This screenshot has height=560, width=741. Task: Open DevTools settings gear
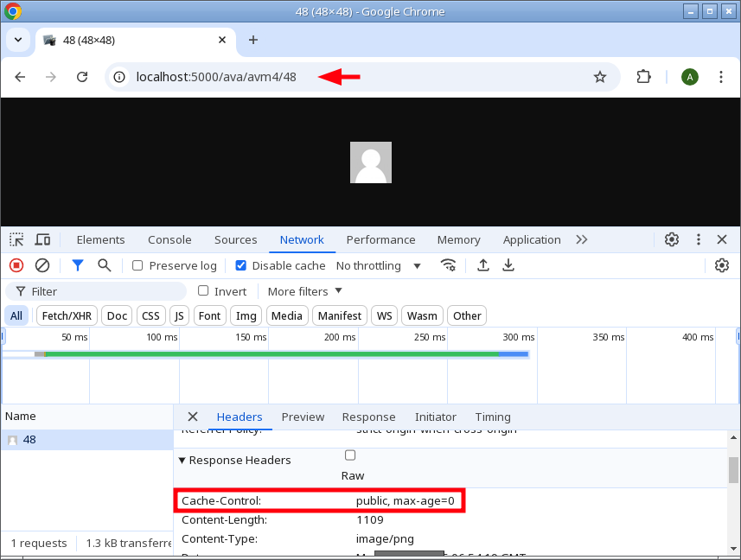pyautogui.click(x=672, y=240)
